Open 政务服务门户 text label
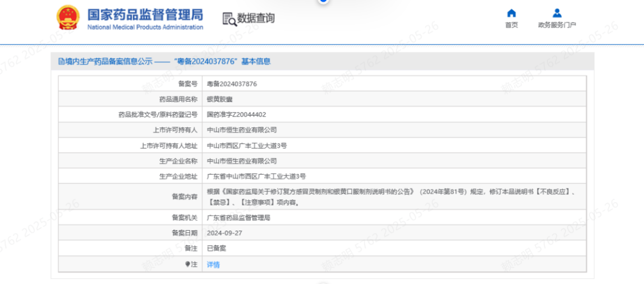 click(x=556, y=25)
